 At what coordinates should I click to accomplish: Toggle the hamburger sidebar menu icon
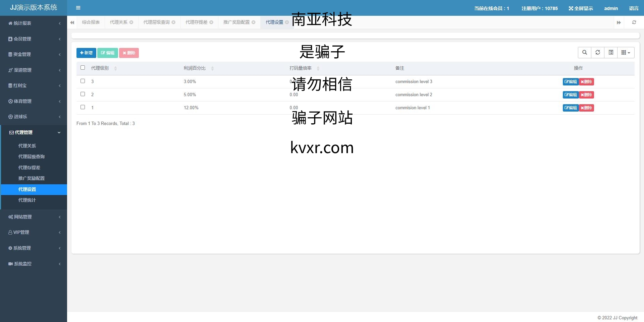[78, 8]
